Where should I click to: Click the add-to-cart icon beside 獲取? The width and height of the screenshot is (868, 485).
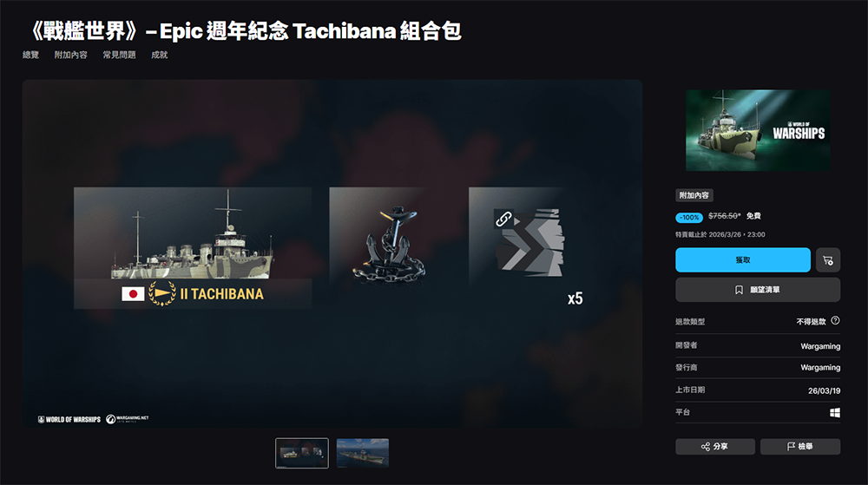(x=828, y=260)
